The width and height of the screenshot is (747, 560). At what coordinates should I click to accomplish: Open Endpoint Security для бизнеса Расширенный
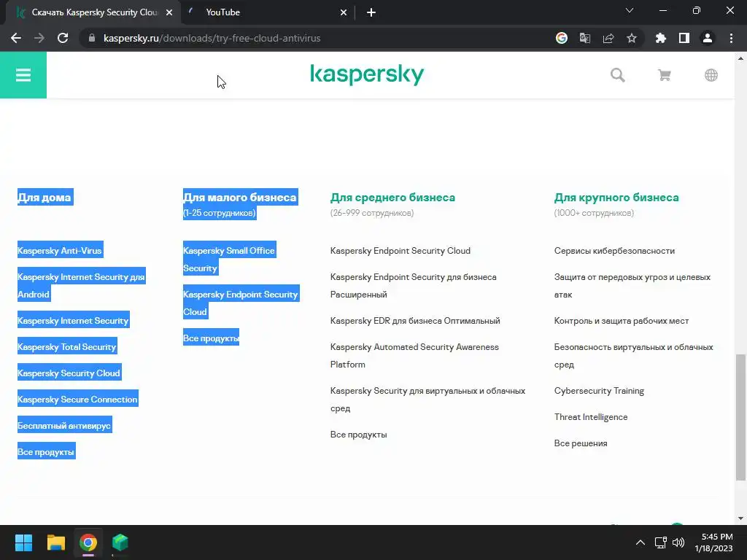click(413, 285)
